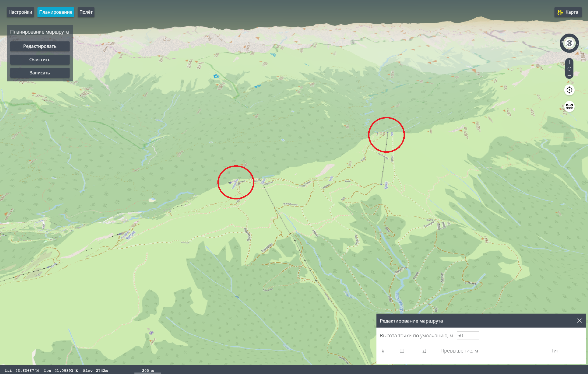Click the compass gyroscope center icon
The width and height of the screenshot is (588, 374).
[569, 43]
